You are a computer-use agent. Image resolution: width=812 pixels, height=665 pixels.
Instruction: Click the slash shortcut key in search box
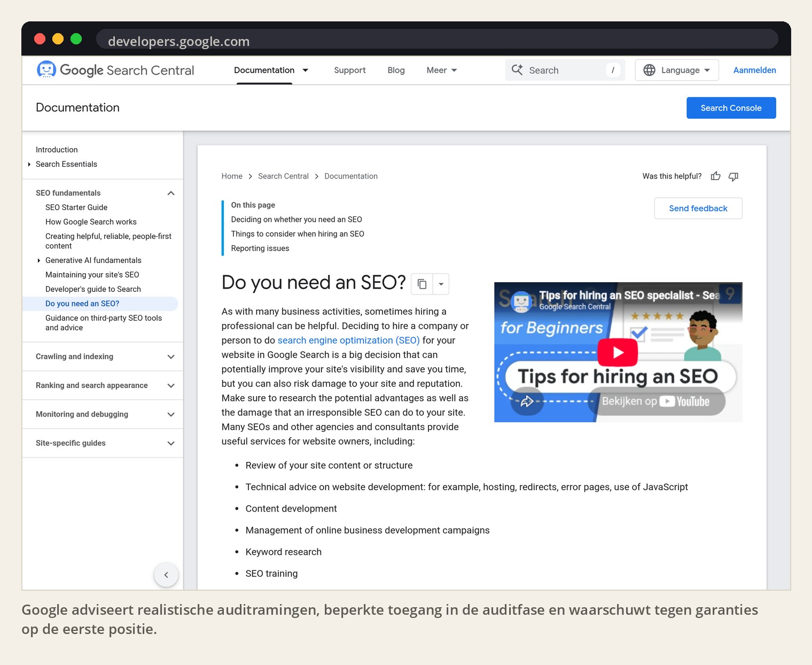613,70
